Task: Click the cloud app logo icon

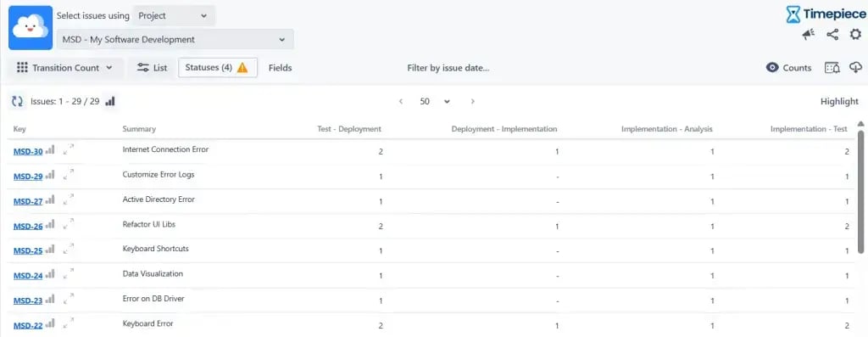Action: pos(31,28)
